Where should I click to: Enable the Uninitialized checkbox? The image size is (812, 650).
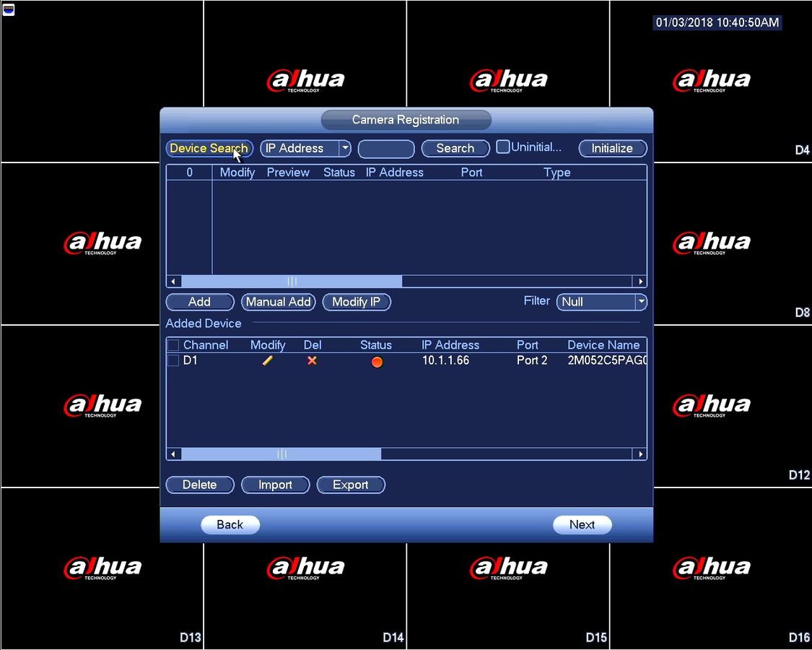click(x=502, y=147)
